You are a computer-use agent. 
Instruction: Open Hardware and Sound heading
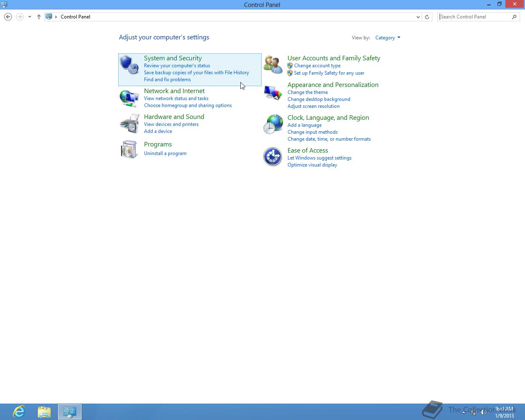[174, 117]
